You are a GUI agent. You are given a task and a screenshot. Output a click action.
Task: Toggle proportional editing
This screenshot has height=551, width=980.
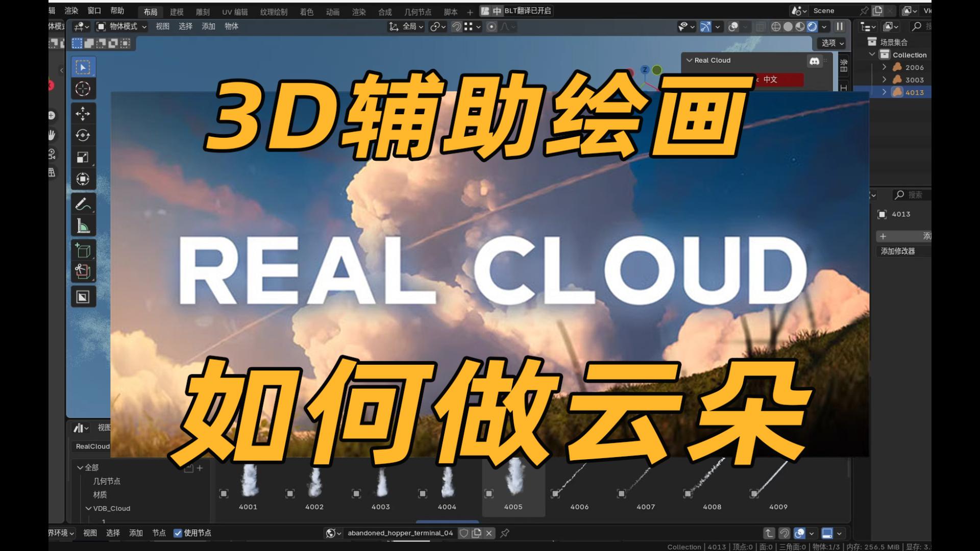(x=492, y=27)
